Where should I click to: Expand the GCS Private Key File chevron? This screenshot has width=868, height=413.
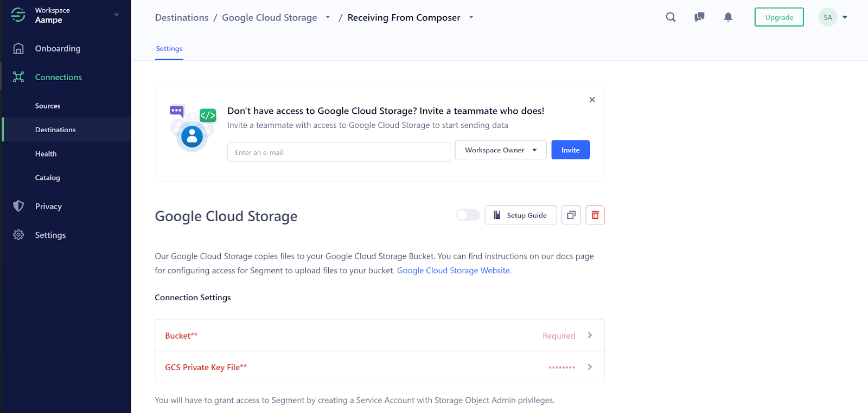click(590, 367)
